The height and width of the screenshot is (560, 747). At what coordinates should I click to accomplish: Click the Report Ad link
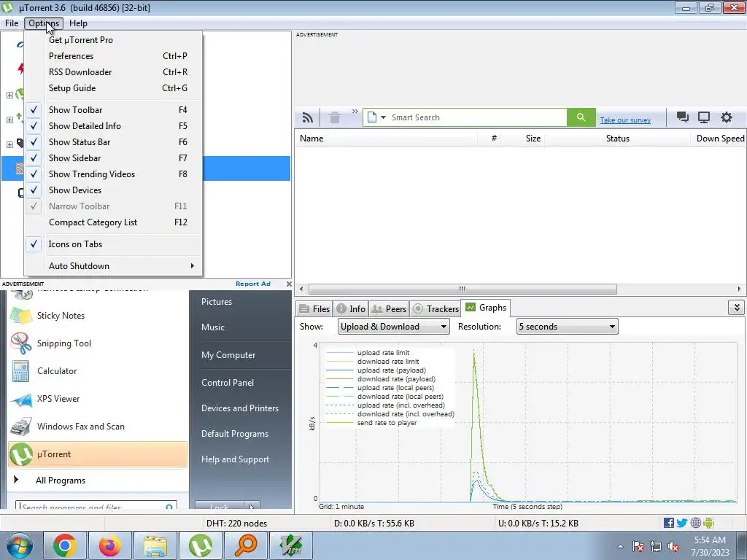(253, 284)
